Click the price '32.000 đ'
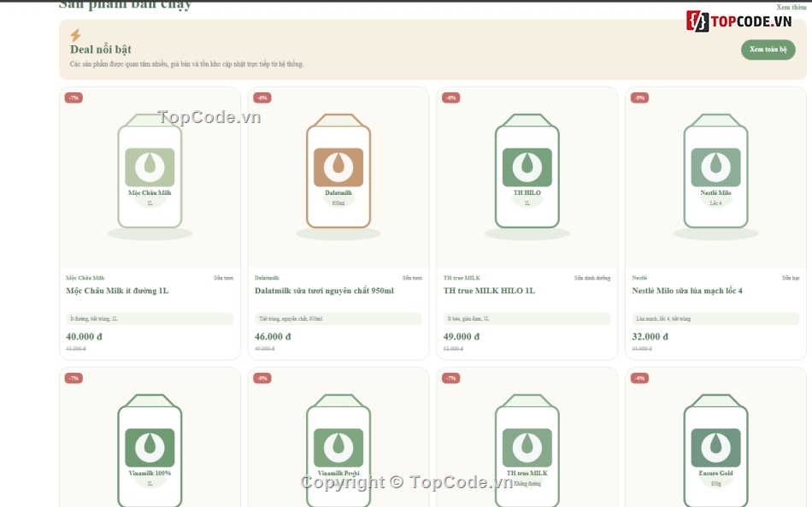The width and height of the screenshot is (812, 507). 650,337
